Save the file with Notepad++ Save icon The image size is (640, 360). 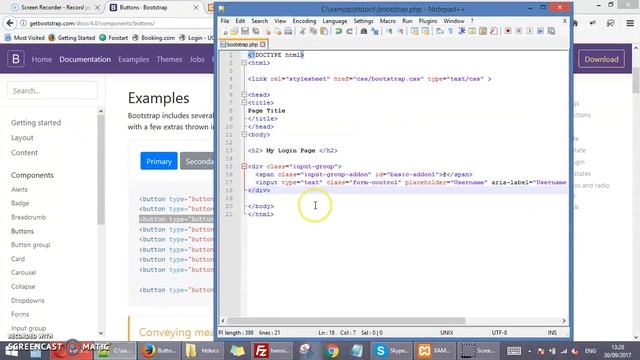(245, 31)
